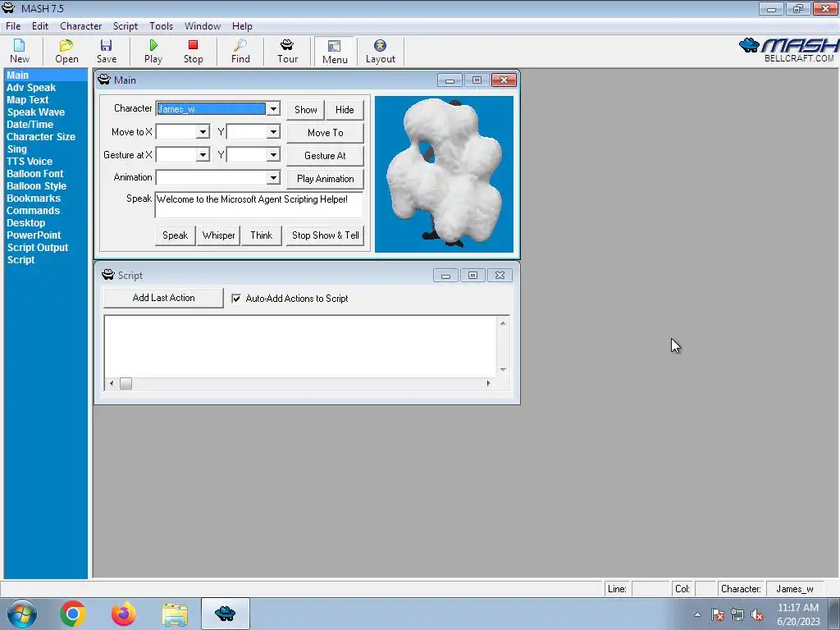This screenshot has width=840, height=630.
Task: Open a file with the Open icon
Action: [x=66, y=52]
